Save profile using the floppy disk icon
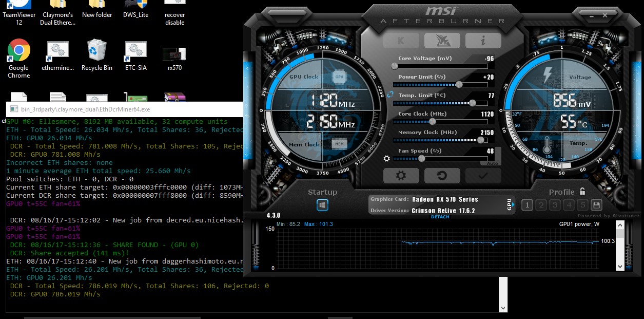 click(596, 205)
